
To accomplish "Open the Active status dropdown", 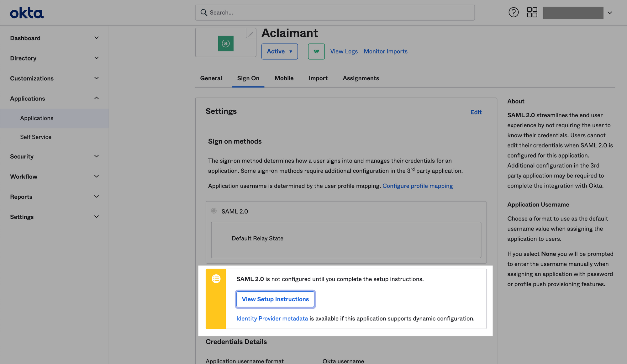I will (280, 51).
